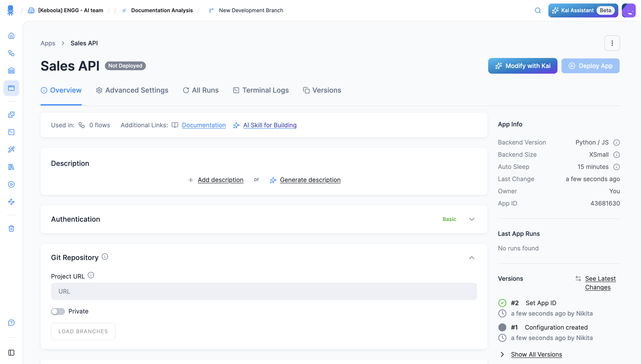Open the lineage sidebar icon below Jobs
Image resolution: width=641 pixels, height=364 pixels.
click(11, 202)
